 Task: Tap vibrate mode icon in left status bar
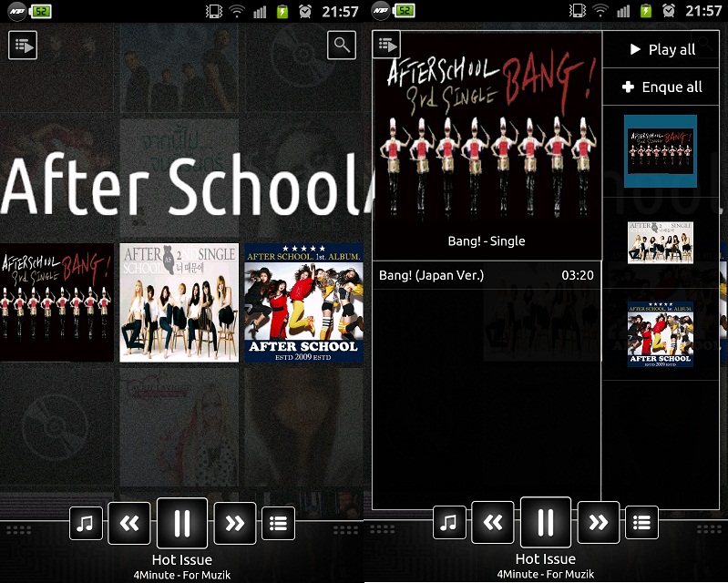[x=214, y=11]
